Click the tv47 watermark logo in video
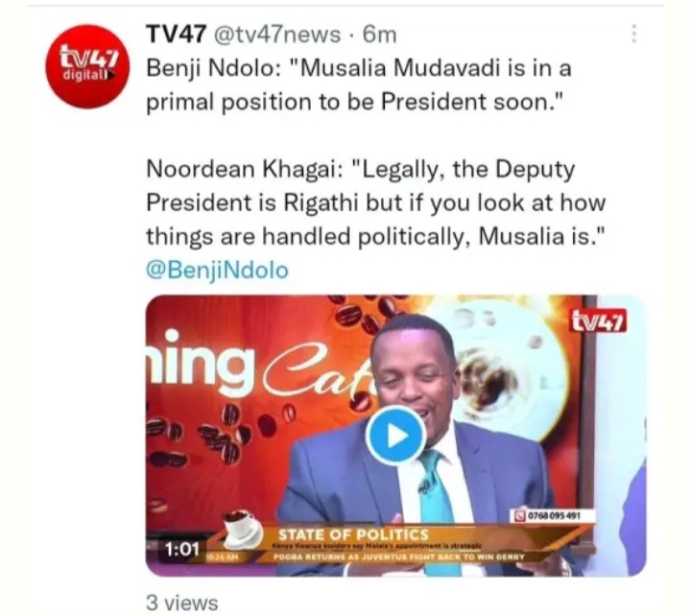Screen dimensions: 691x616 click(599, 320)
